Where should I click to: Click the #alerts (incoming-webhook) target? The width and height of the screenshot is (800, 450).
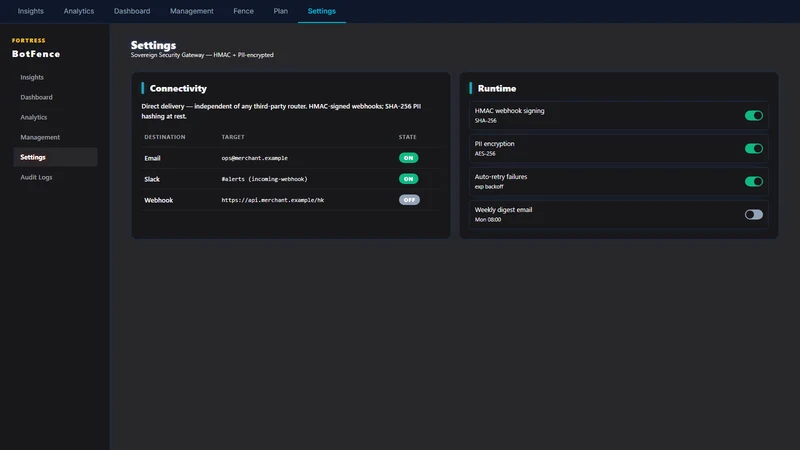(264, 179)
